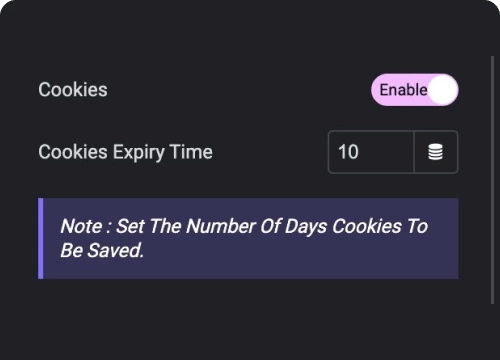Click the dynamic content icon beside 10
The height and width of the screenshot is (360, 500).
436,152
